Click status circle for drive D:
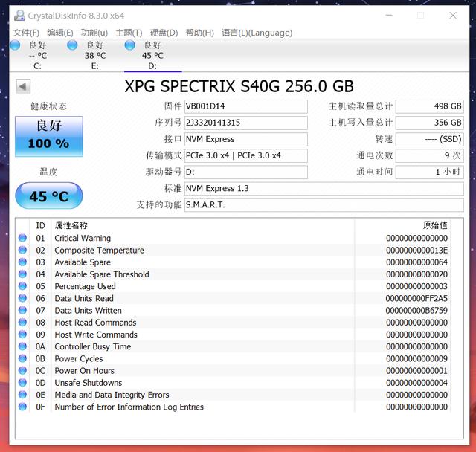Viewport: 476px width, 452px height. [x=129, y=45]
